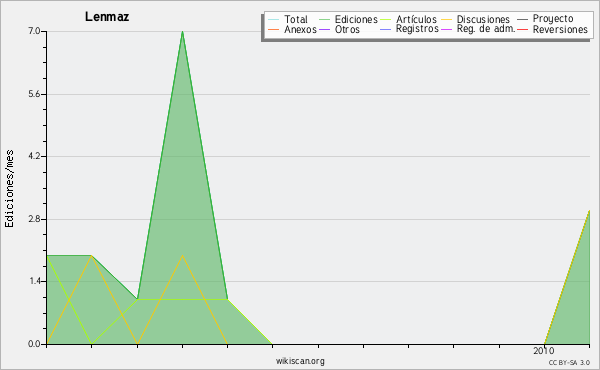Click the Proyecto legend entry

point(553,19)
